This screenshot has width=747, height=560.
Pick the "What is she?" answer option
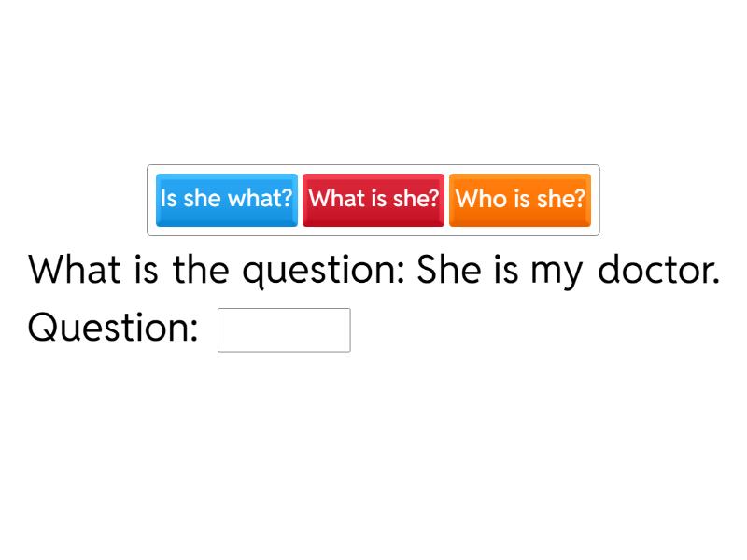373,199
